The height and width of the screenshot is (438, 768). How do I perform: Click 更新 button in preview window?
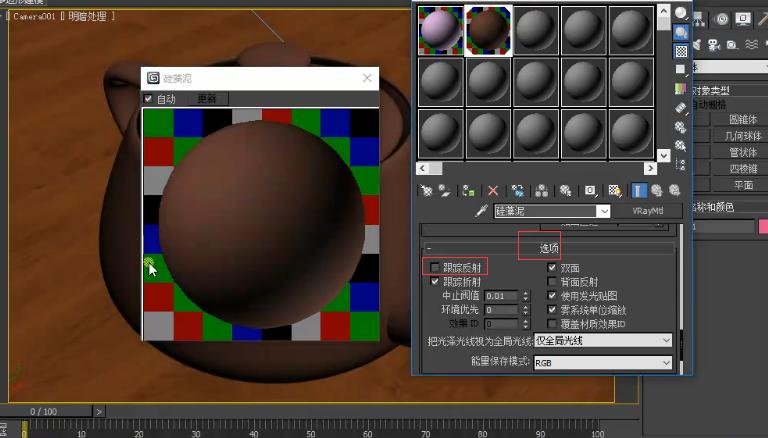click(x=207, y=99)
